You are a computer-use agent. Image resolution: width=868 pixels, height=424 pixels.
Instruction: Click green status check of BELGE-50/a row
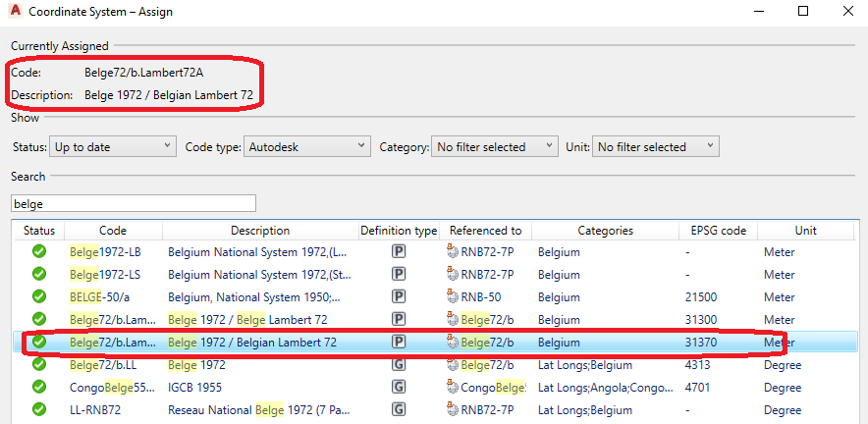38,296
